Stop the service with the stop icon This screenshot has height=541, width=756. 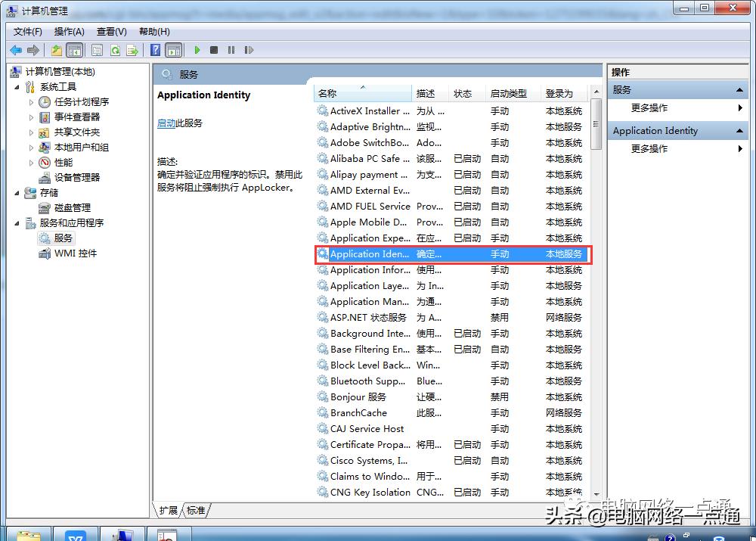pyautogui.click(x=214, y=50)
